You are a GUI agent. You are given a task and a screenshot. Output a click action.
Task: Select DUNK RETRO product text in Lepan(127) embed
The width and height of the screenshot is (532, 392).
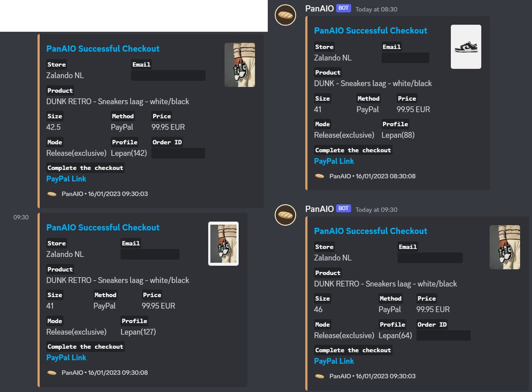[x=118, y=280]
